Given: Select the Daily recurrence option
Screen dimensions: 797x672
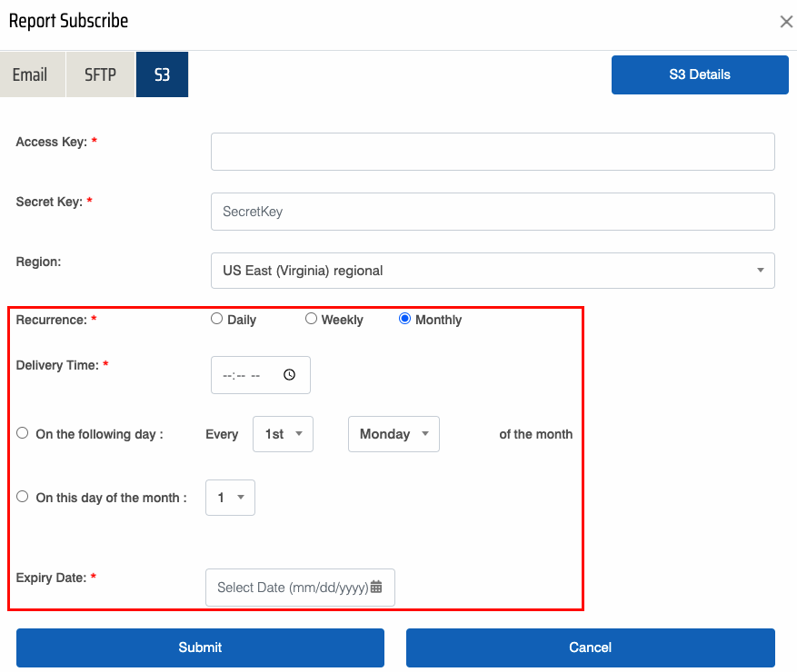Looking at the screenshot, I should click(216, 319).
